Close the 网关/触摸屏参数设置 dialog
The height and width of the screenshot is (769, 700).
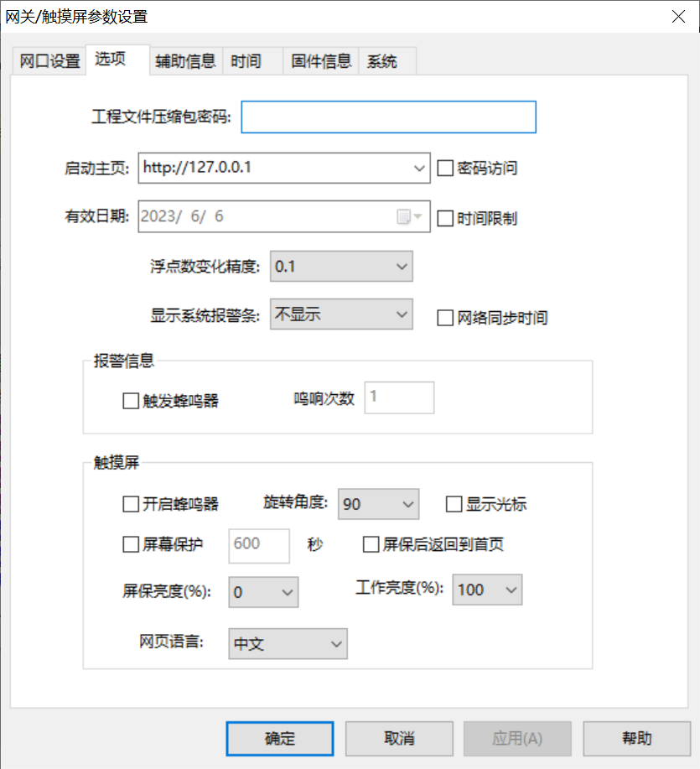[x=678, y=17]
